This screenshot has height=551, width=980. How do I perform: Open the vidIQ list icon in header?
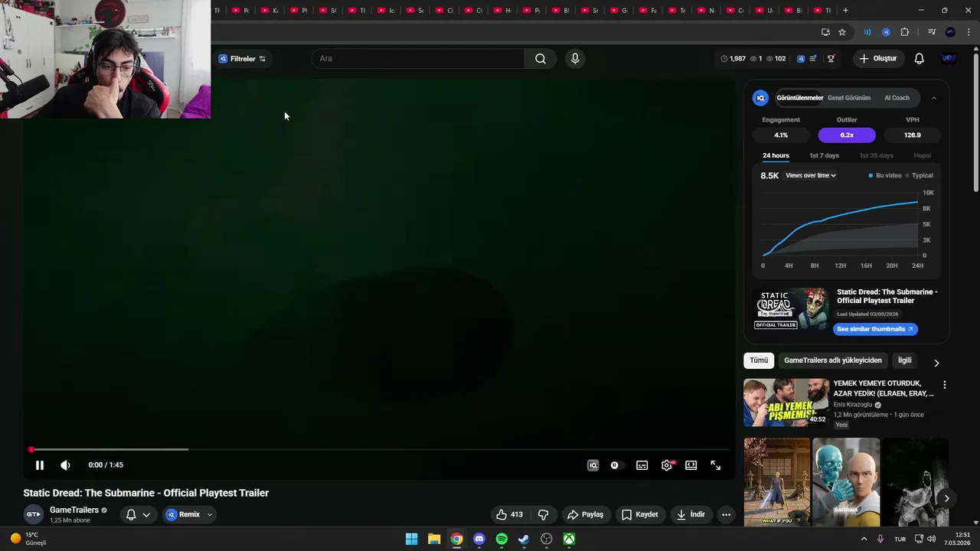point(813,59)
